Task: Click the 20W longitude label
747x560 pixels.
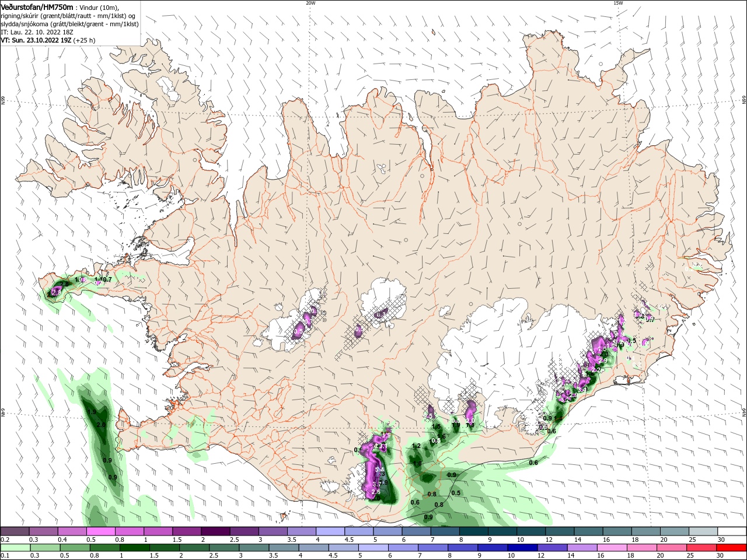Action: pyautogui.click(x=310, y=3)
